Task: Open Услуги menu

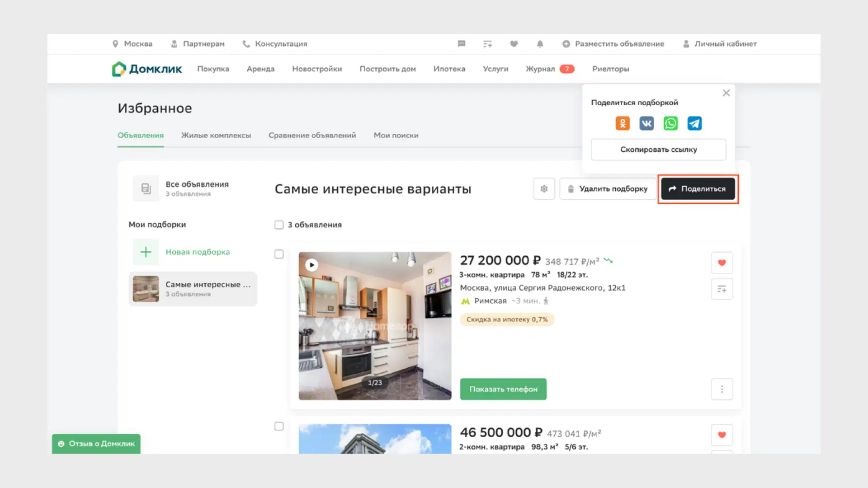Action: (x=495, y=69)
